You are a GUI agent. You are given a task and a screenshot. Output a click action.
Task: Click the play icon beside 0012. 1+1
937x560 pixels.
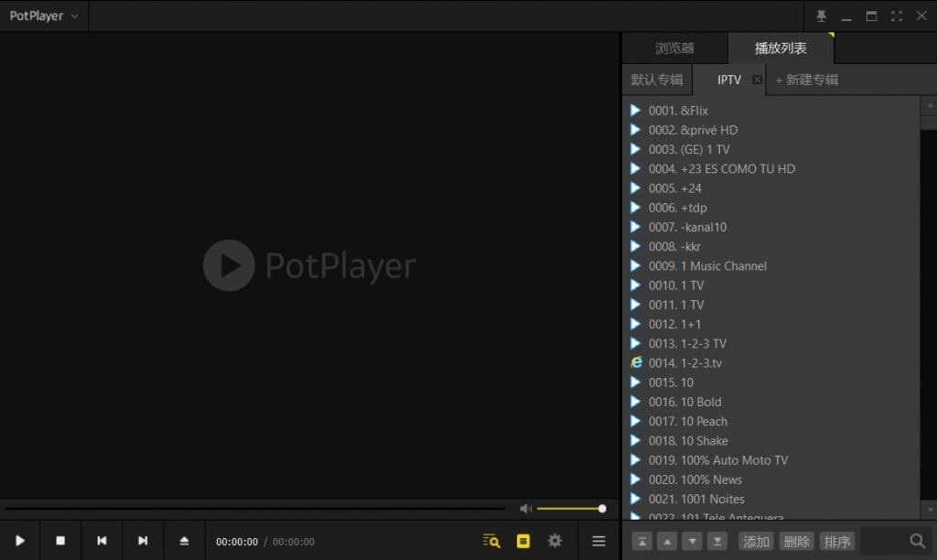pos(635,323)
